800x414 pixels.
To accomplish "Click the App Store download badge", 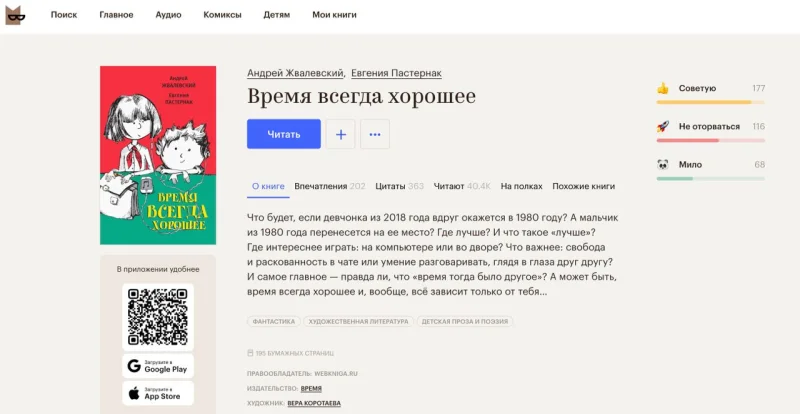I will [x=158, y=393].
